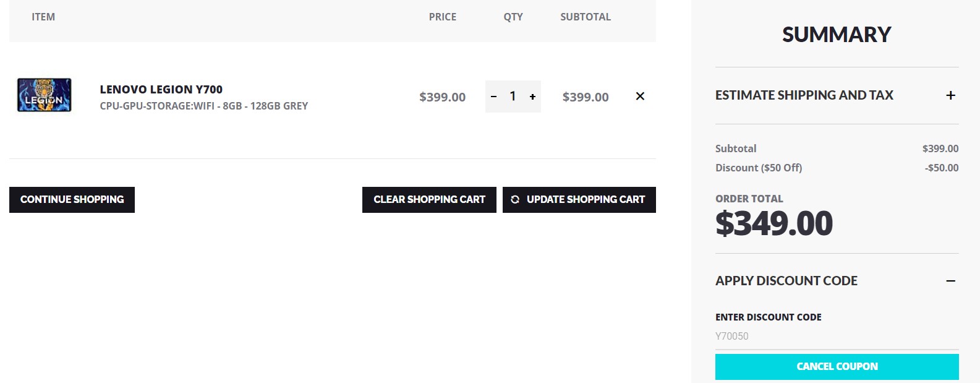Viewport: 980px width, 383px height.
Task: Click the Update Shopping Cart label
Action: point(586,199)
